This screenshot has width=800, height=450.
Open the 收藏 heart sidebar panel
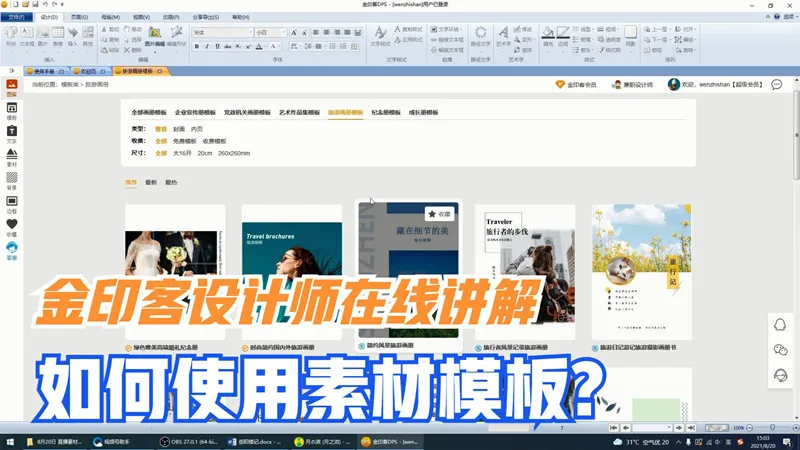(x=12, y=228)
